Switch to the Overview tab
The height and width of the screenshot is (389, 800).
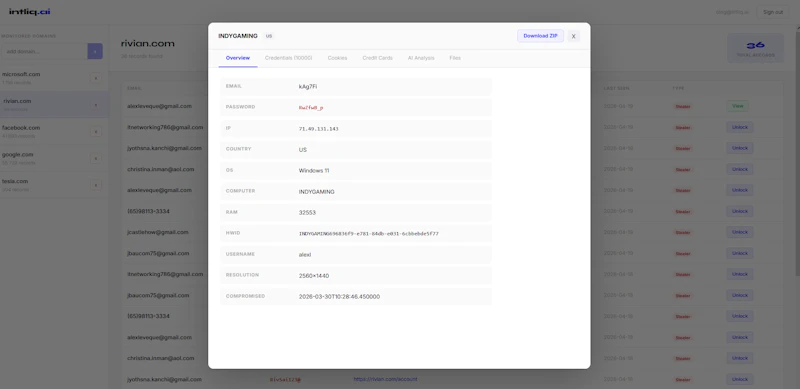click(x=238, y=58)
